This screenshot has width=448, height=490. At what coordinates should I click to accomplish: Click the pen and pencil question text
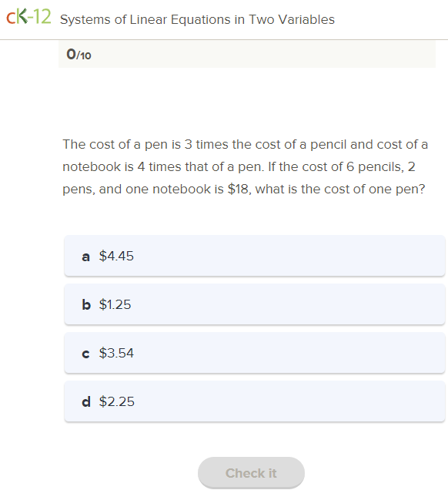click(245, 166)
